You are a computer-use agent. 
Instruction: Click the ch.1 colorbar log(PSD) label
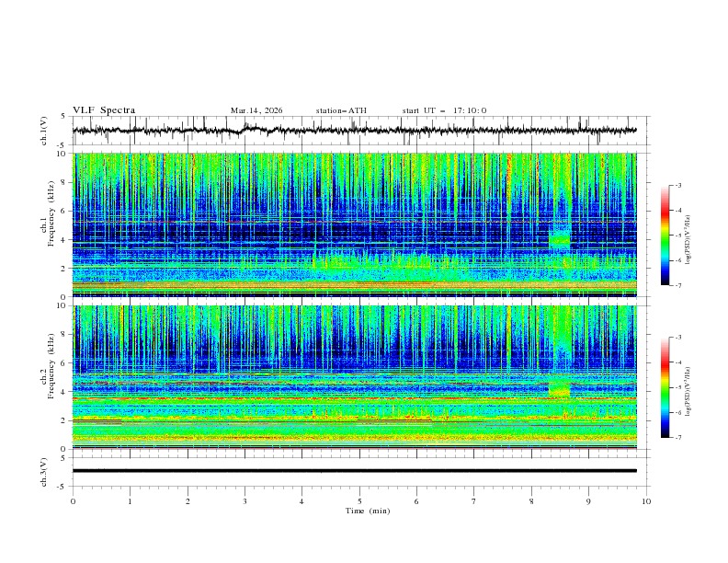(x=688, y=240)
